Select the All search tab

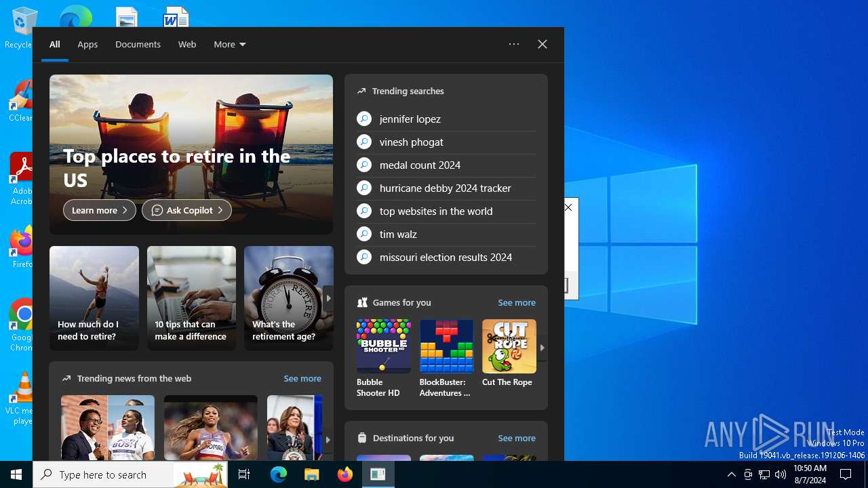[x=55, y=44]
